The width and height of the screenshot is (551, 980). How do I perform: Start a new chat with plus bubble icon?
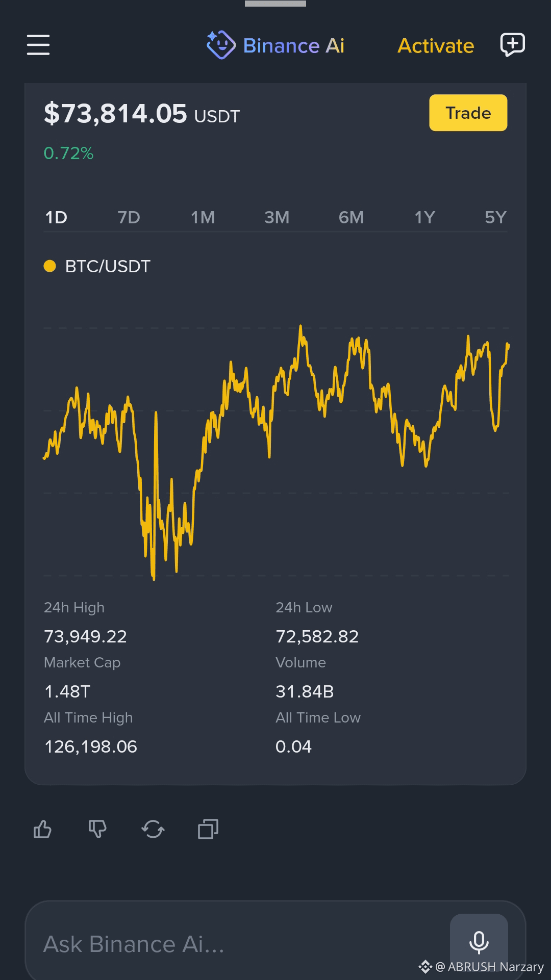(x=512, y=45)
